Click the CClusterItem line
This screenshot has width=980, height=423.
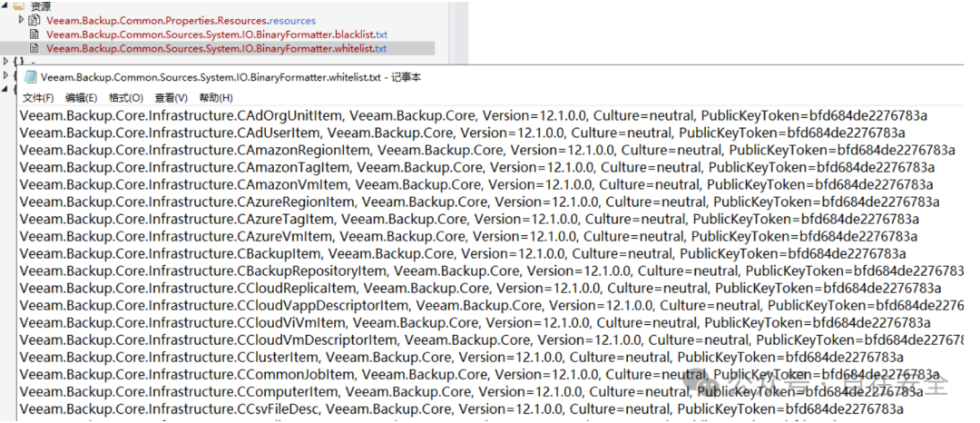461,358
